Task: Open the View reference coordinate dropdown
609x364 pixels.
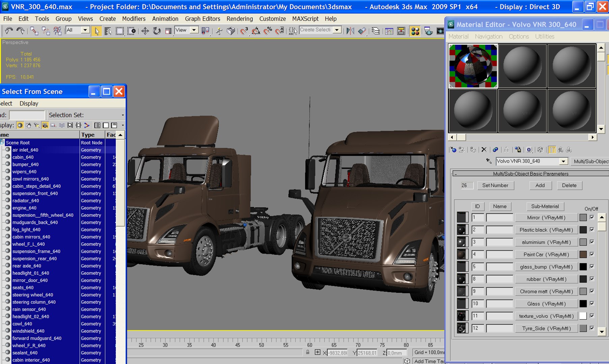Action: pyautogui.click(x=194, y=30)
